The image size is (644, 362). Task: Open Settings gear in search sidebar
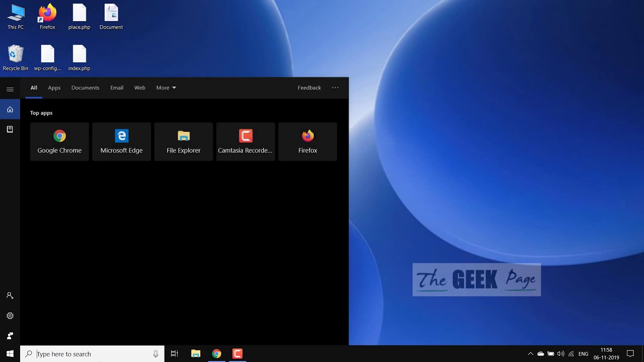coord(10,316)
